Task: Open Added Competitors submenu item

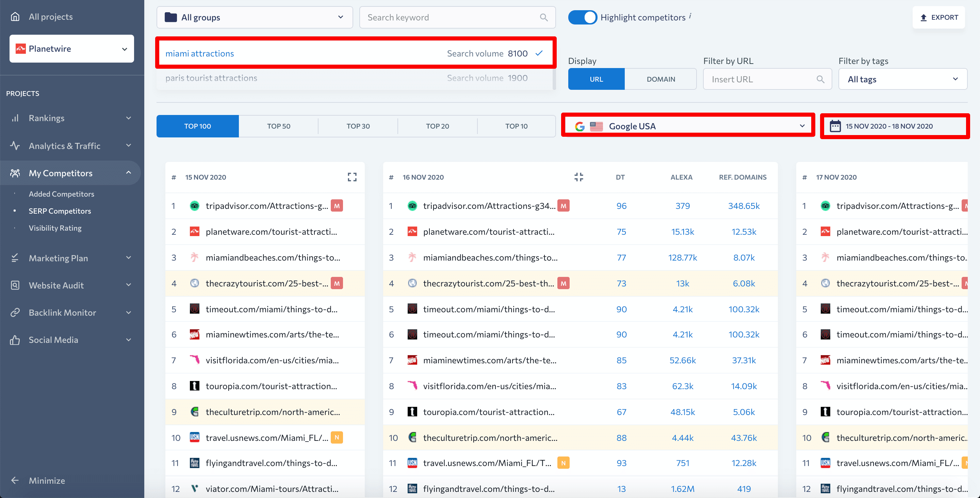Action: click(61, 194)
